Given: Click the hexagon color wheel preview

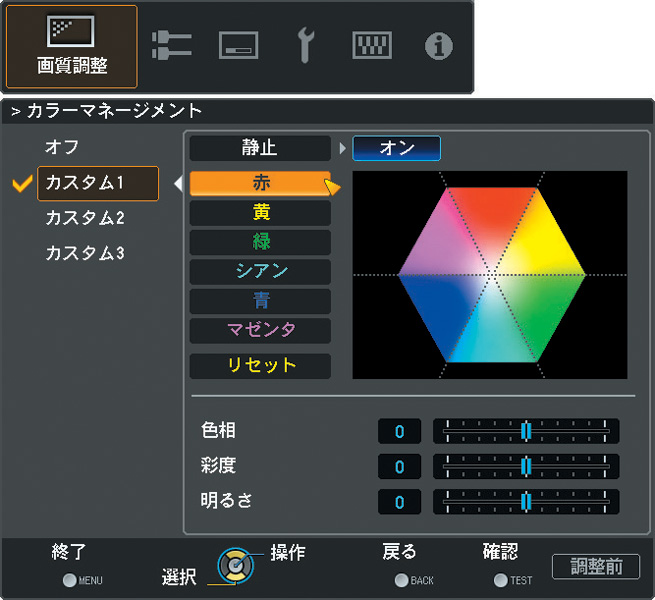Looking at the screenshot, I should [x=490, y=274].
